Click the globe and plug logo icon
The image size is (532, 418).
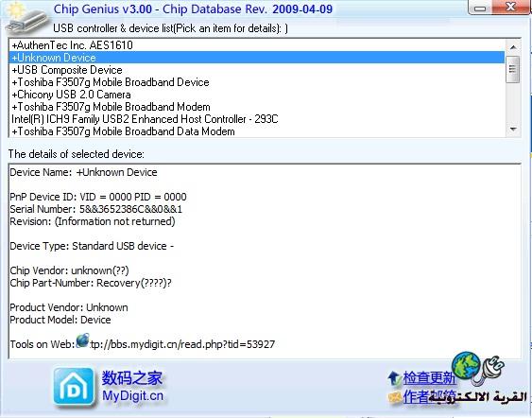click(x=478, y=368)
